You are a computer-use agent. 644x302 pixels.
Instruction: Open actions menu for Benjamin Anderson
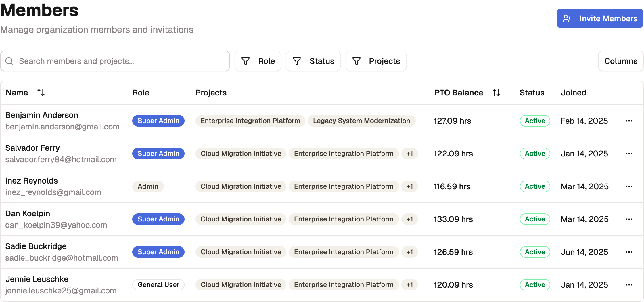point(629,121)
